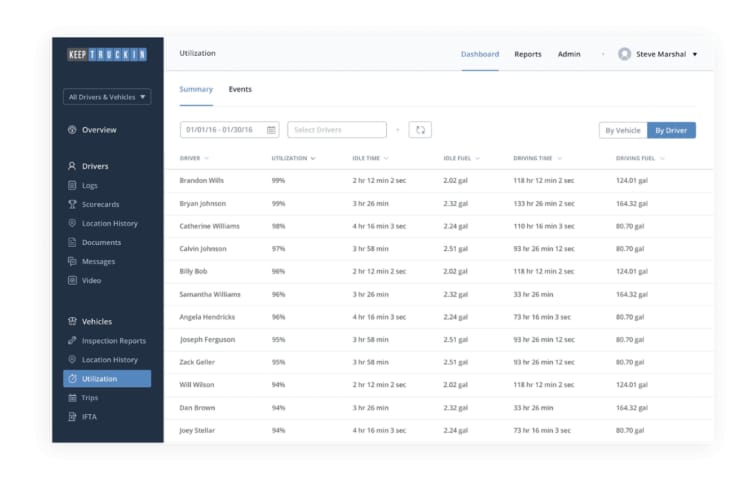Click the Inspection Reports wrench icon
This screenshot has width=750, height=478.
72,340
